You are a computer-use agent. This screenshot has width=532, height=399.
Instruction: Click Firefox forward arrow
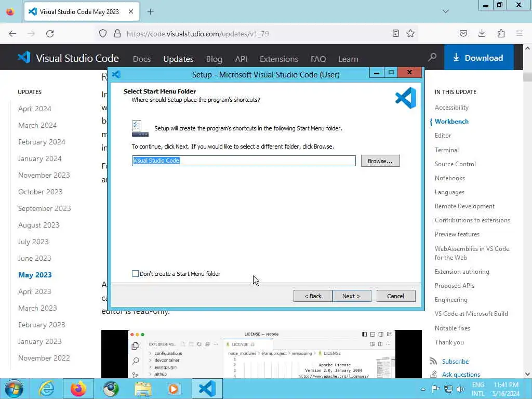pos(31,34)
